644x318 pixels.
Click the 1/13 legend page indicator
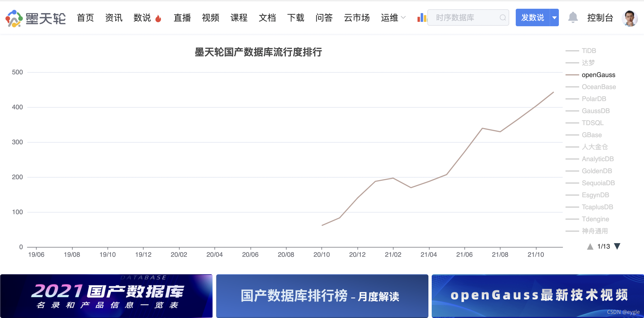pos(604,246)
